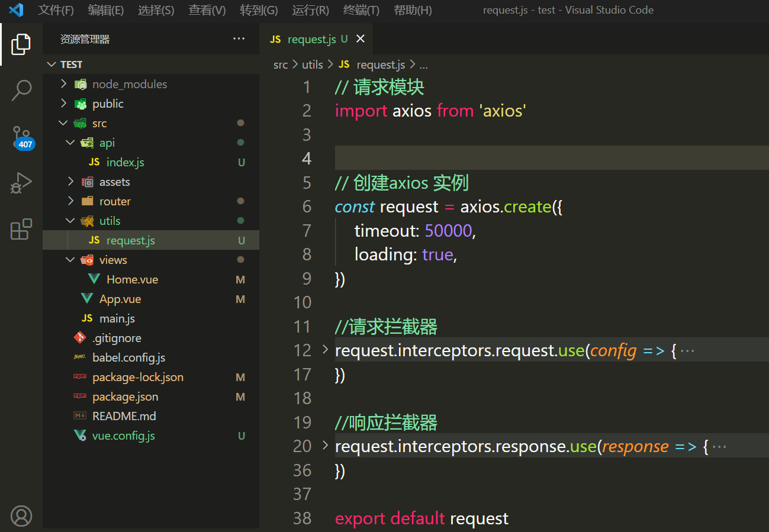Screen dimensions: 769x532
Task: Open the 转到(G) menu
Action: (x=259, y=10)
